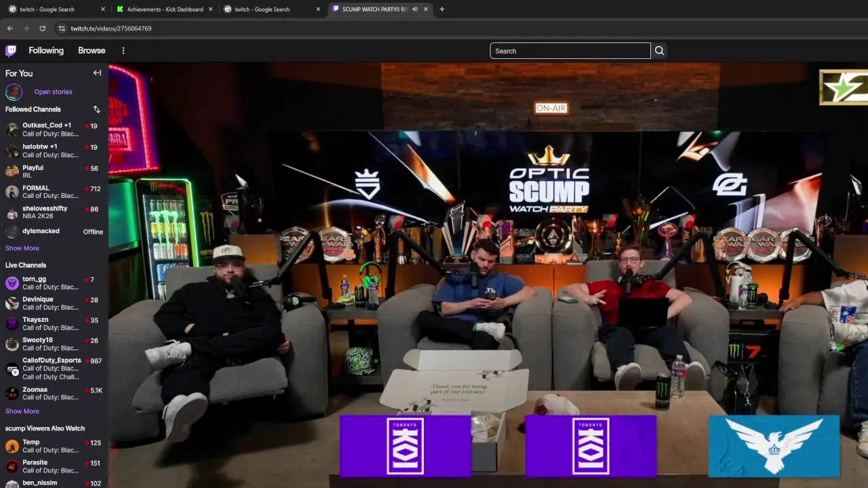Click the video player stream
This screenshot has width=868, height=488.
488,275
